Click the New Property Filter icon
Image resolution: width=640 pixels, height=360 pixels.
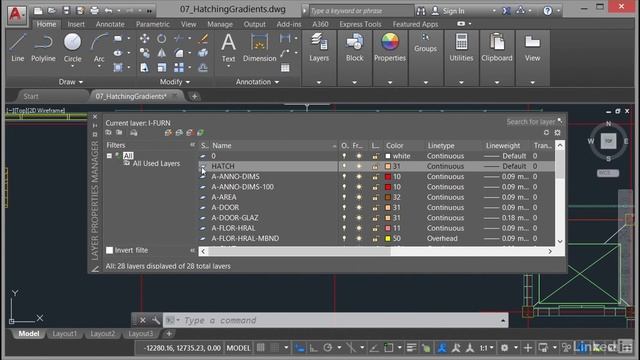[108, 133]
